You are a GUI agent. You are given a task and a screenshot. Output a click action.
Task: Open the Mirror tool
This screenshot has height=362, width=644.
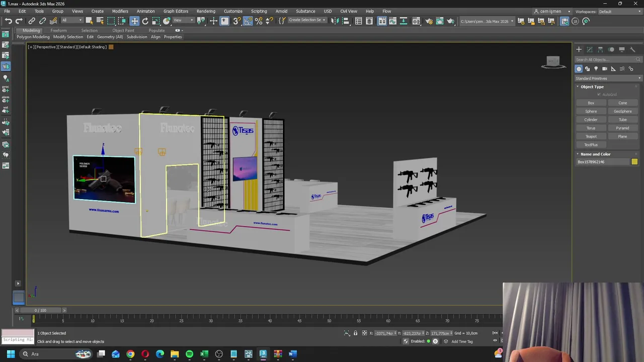tap(335, 21)
